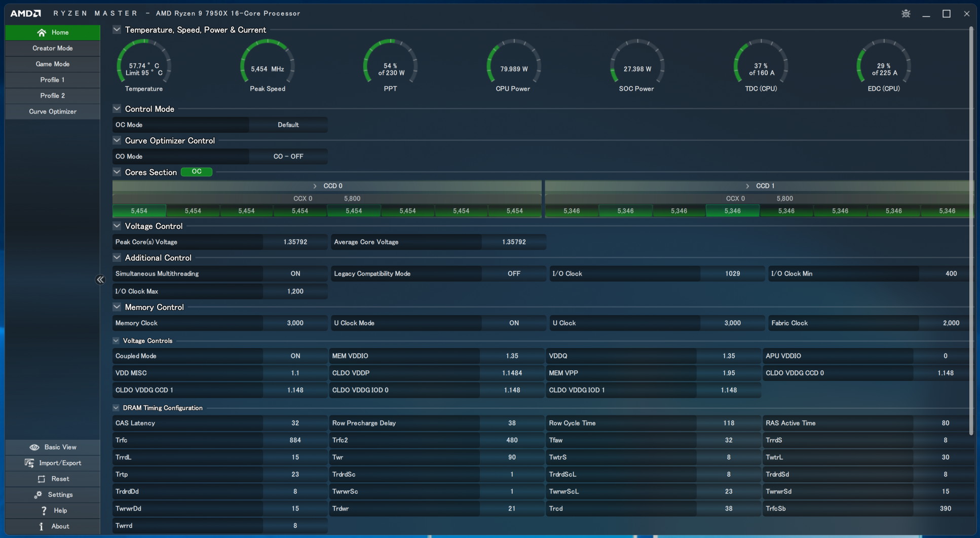Click the AMD logo in title bar
Screen dimensions: 980x538
(25, 13)
